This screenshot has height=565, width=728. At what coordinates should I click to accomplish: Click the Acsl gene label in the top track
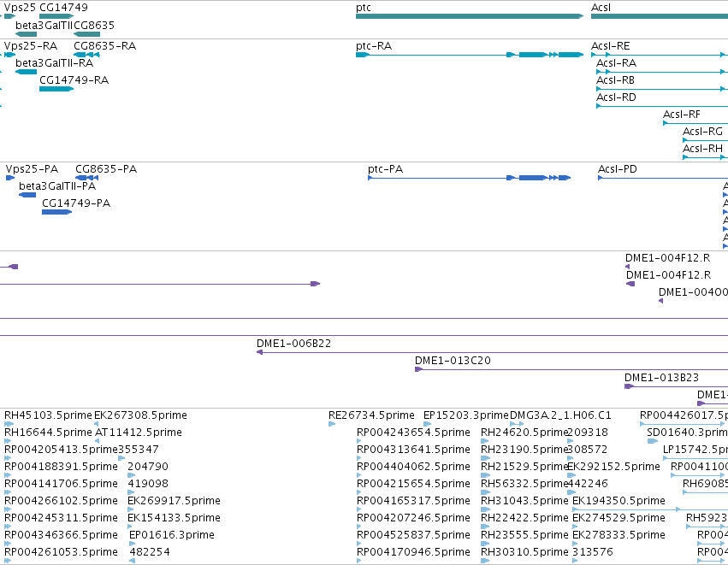601,8
